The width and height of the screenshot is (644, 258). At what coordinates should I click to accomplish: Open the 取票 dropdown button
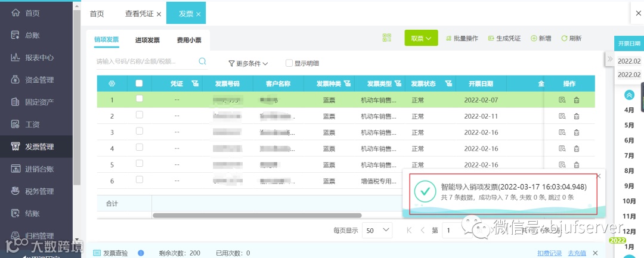pyautogui.click(x=421, y=38)
